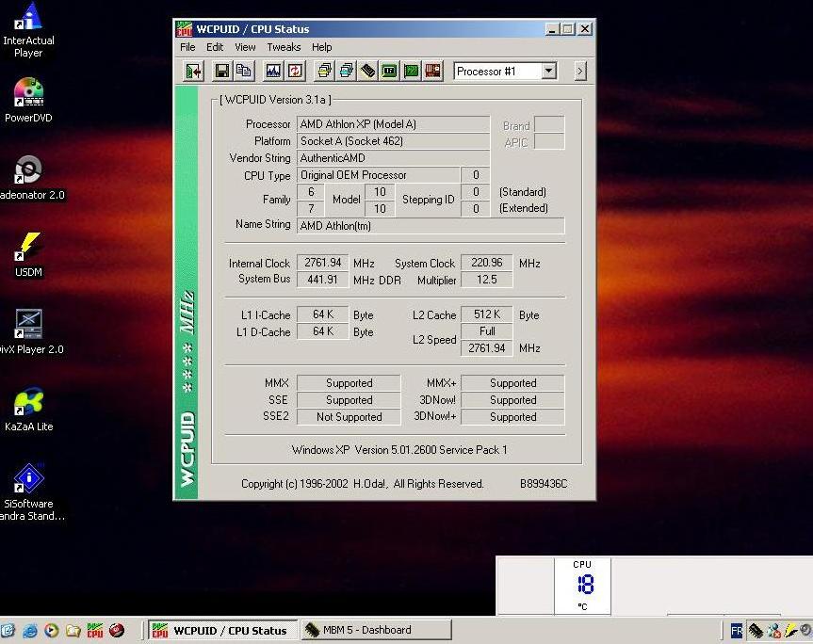Click the WCPUID quick launch icon
This screenshot has width=813, height=644.
pos(95,631)
